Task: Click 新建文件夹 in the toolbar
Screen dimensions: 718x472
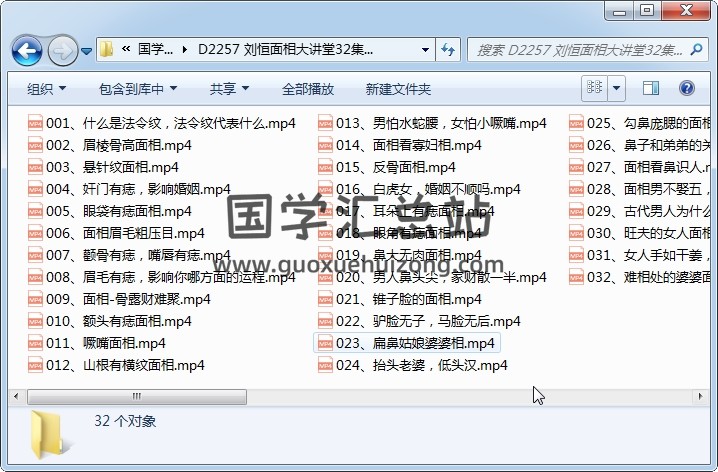Action: tap(398, 89)
